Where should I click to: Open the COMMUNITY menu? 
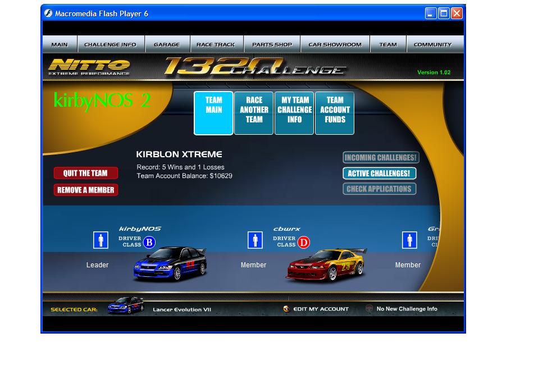coord(432,44)
